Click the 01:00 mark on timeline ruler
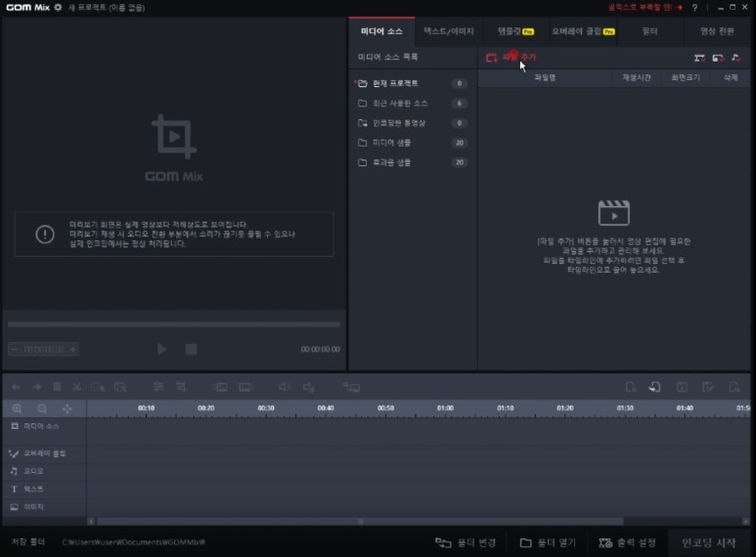 click(x=446, y=408)
